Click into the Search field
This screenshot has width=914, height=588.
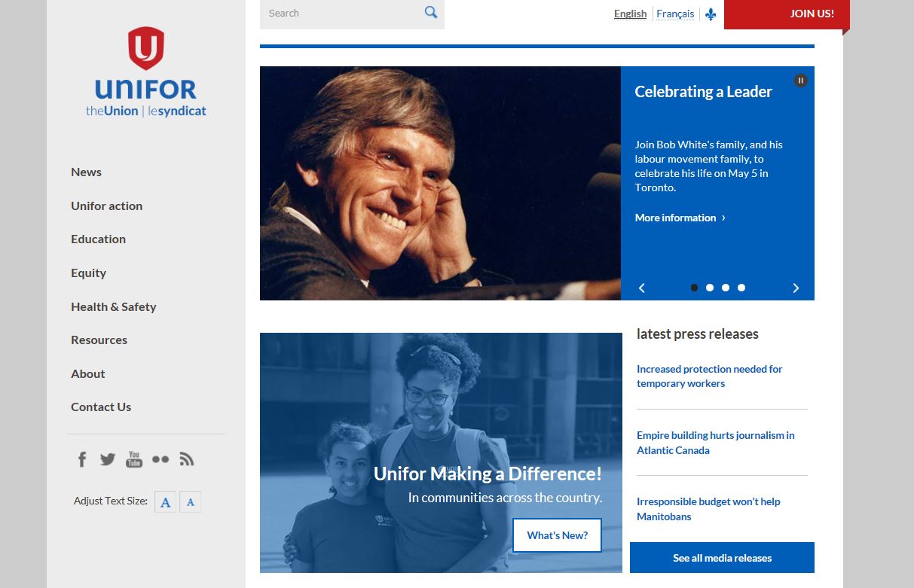[x=341, y=14]
